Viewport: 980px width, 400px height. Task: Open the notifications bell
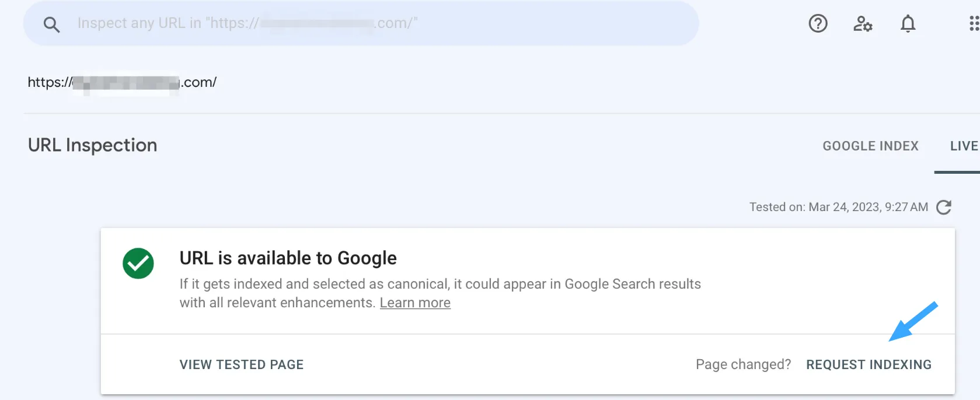click(x=908, y=24)
